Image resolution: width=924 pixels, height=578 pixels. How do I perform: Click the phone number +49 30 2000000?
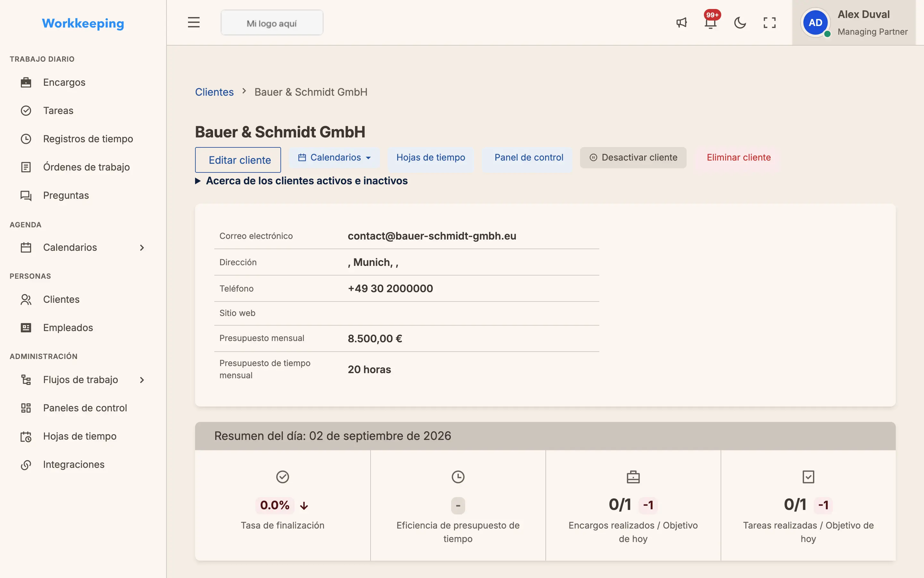390,289
